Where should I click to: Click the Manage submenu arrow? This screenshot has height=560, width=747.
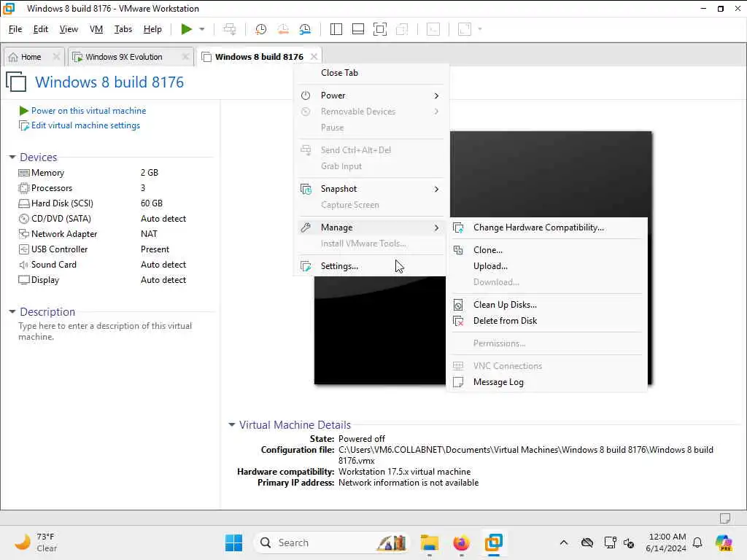click(x=436, y=227)
